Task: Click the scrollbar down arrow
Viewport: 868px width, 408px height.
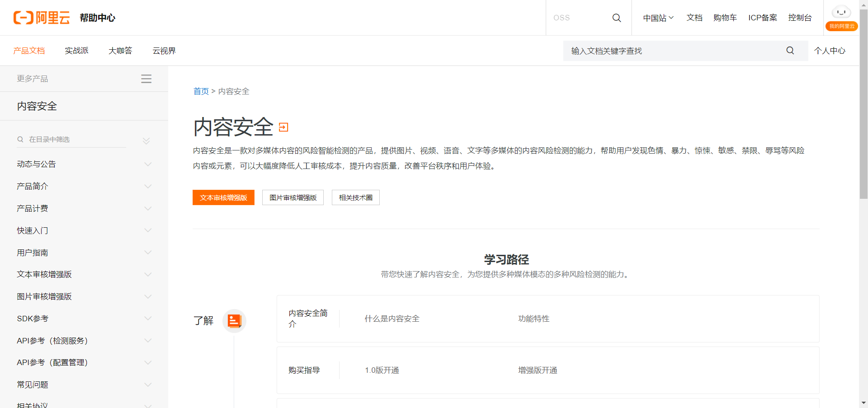Action: (863, 403)
